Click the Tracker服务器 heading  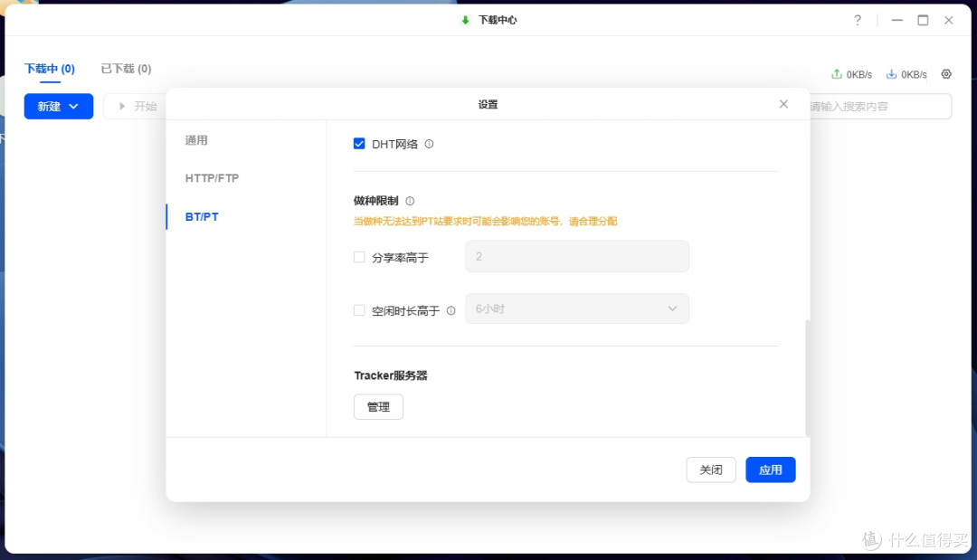[x=391, y=375]
